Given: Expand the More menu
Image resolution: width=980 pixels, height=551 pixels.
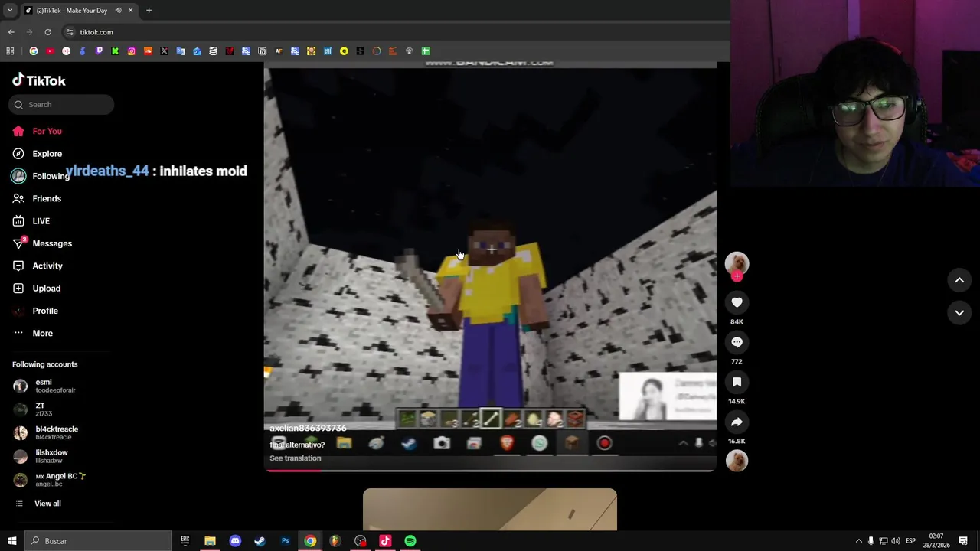Looking at the screenshot, I should click(x=33, y=333).
